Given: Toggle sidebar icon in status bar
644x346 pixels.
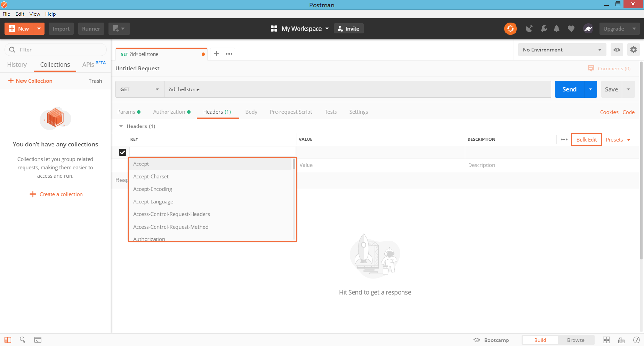Looking at the screenshot, I should coord(8,340).
